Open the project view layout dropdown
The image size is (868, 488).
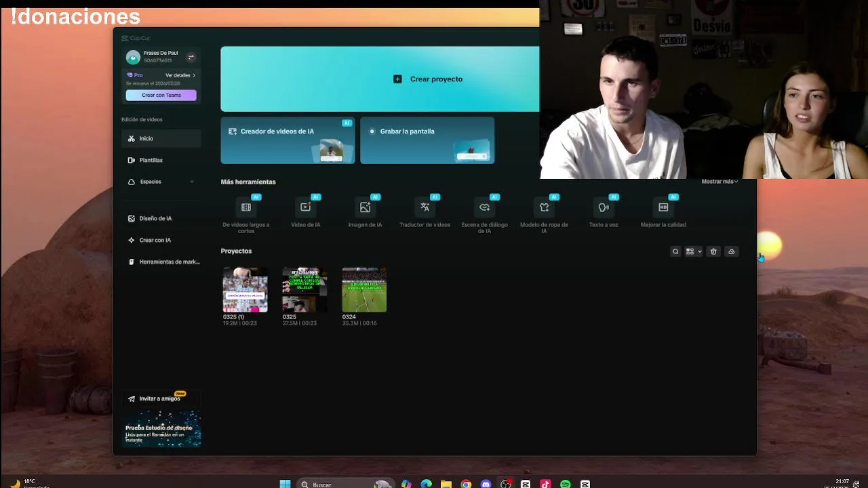click(x=694, y=251)
